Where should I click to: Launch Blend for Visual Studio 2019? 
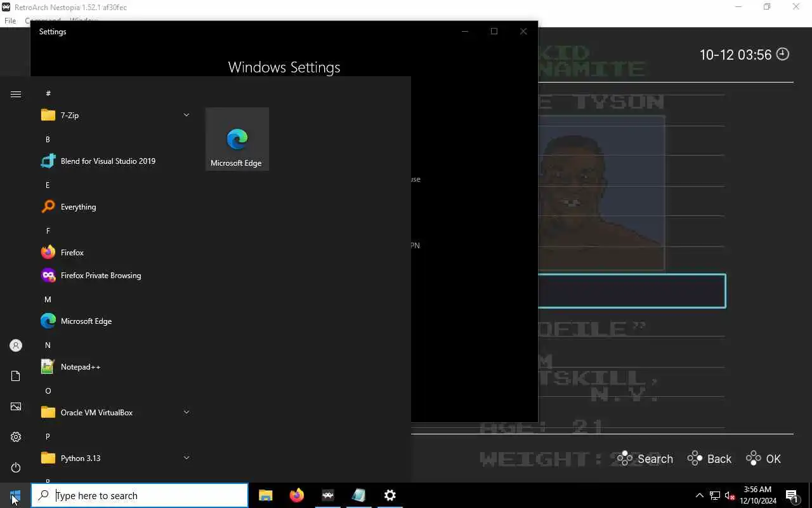pyautogui.click(x=115, y=161)
